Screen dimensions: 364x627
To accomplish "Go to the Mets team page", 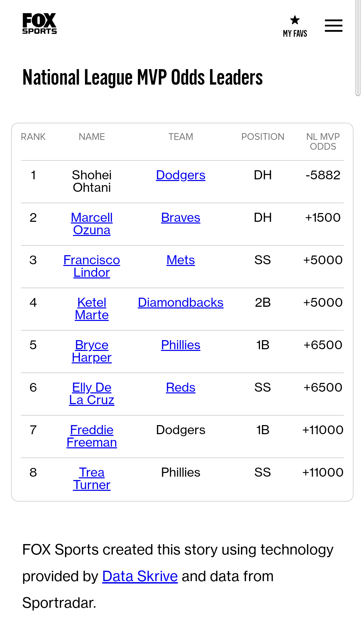I will 180,260.
